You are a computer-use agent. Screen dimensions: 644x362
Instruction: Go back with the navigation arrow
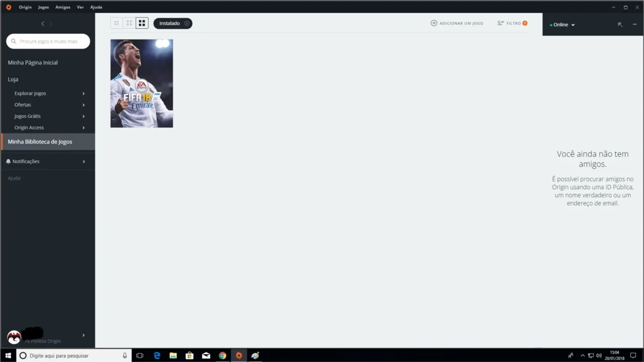43,24
